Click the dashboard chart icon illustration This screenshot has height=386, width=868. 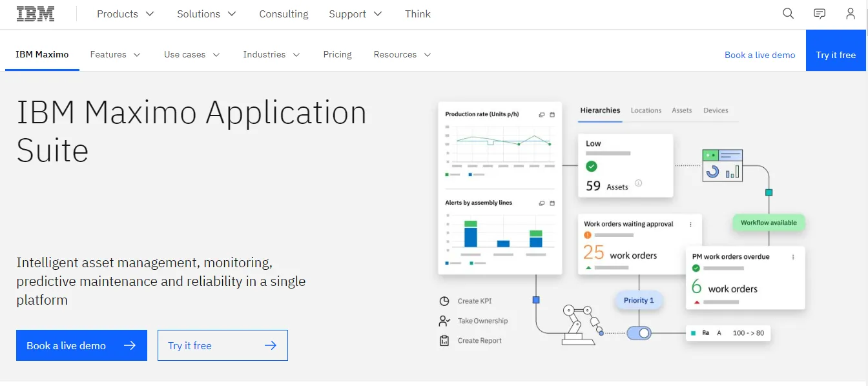[x=723, y=165]
